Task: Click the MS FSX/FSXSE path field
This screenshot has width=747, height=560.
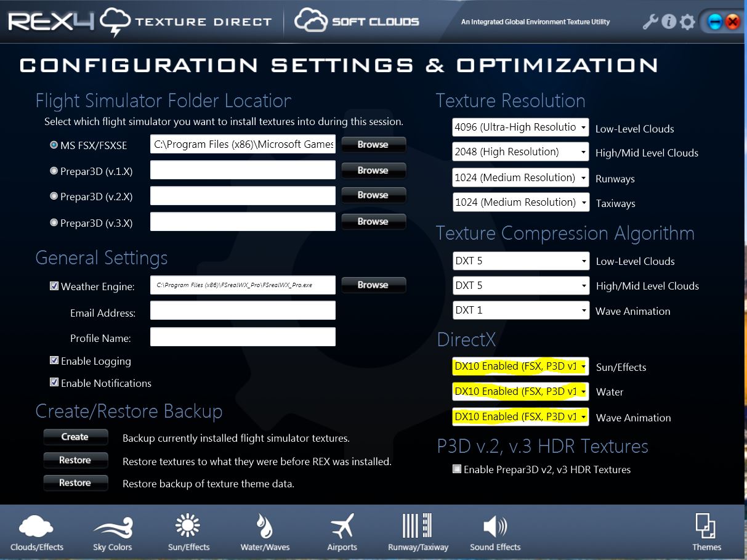Action: click(243, 144)
